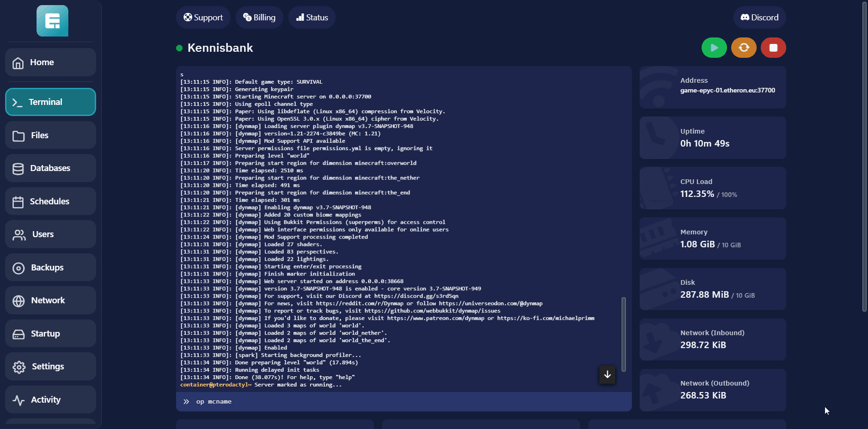The image size is (868, 429).
Task: Open the Schedules page
Action: point(50,202)
